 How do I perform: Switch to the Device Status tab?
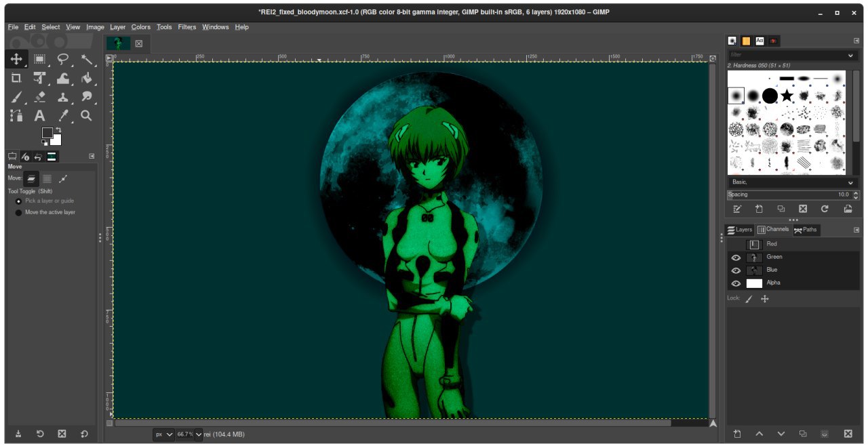[25, 157]
